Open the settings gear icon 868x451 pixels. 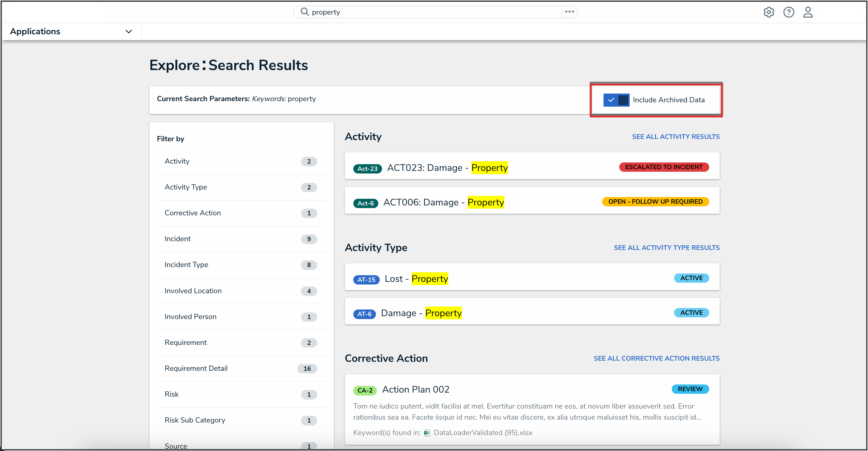769,12
